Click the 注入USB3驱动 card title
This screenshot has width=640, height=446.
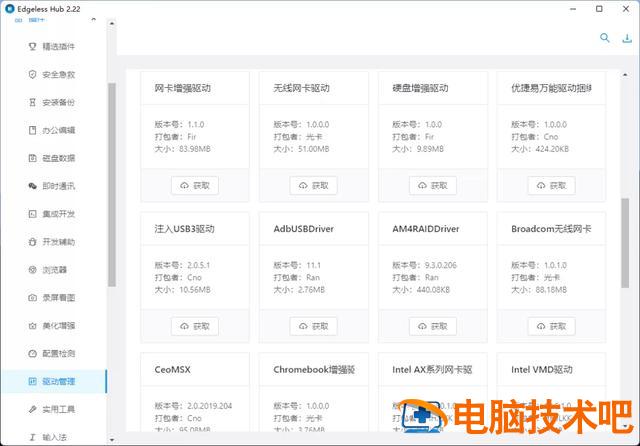click(x=184, y=229)
